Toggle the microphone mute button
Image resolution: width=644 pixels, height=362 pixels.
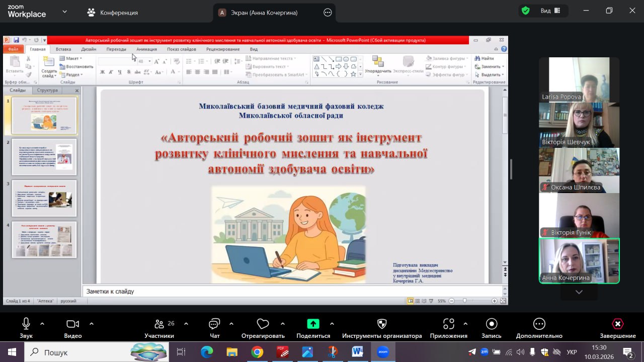click(x=26, y=324)
